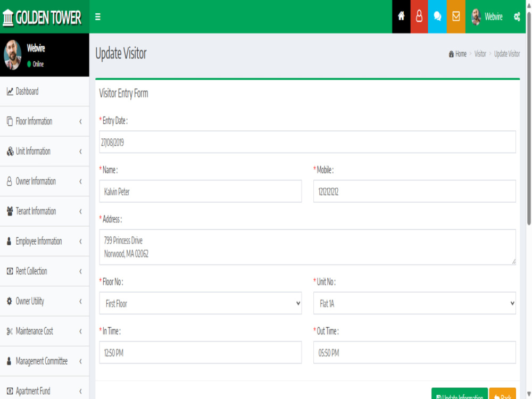The width and height of the screenshot is (532, 399).
Task: Click the sidebar Webvire profile photo
Action: (x=13, y=55)
